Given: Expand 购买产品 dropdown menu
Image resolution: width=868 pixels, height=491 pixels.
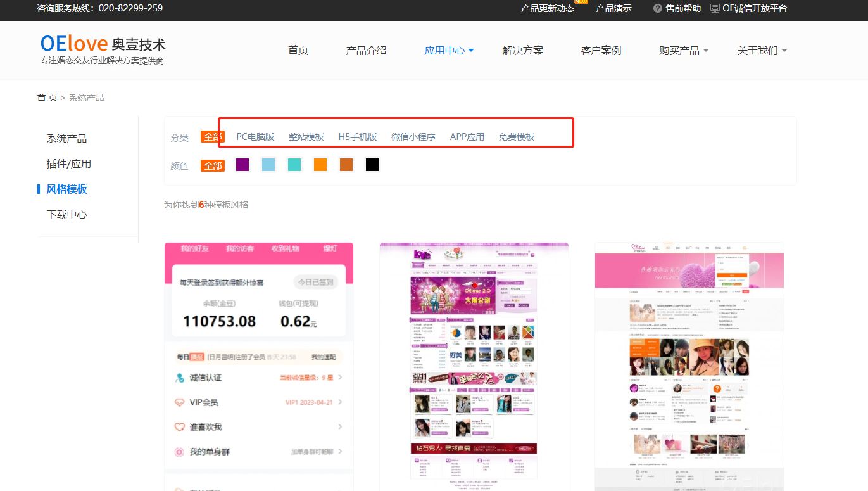Looking at the screenshot, I should tap(684, 50).
